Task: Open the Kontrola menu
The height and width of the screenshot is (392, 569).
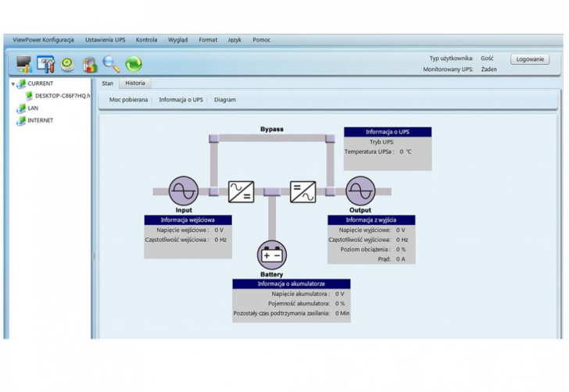Action: tap(146, 40)
